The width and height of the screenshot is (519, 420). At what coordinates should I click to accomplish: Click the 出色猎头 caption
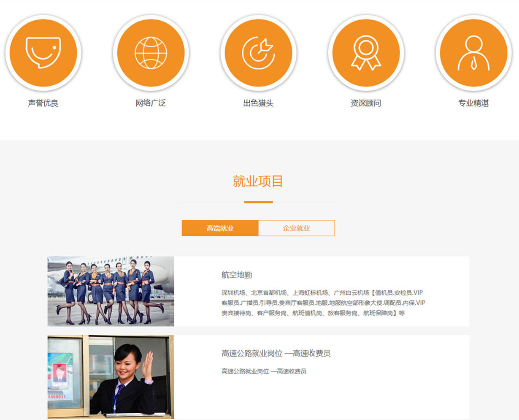[x=258, y=103]
